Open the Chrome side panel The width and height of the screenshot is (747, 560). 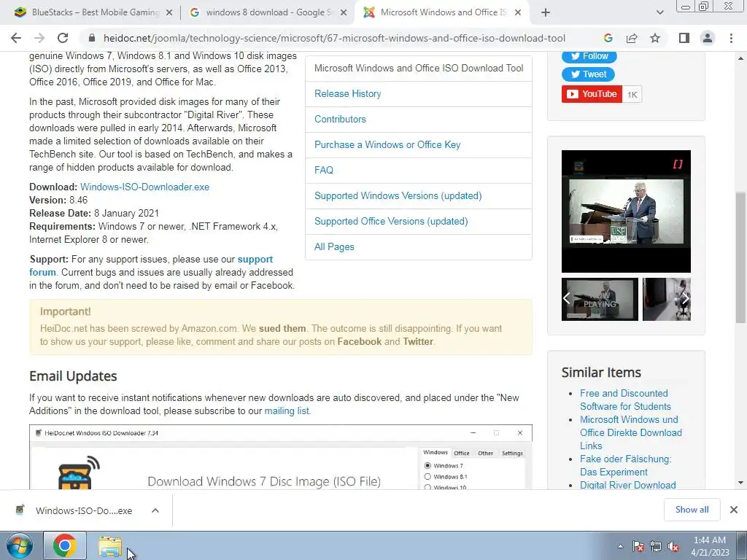[x=684, y=38]
